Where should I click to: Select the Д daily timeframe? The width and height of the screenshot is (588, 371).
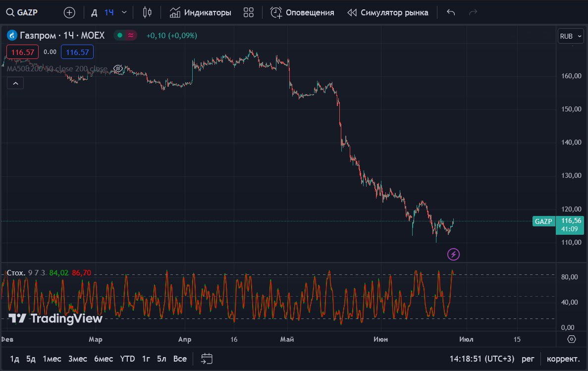pos(94,13)
